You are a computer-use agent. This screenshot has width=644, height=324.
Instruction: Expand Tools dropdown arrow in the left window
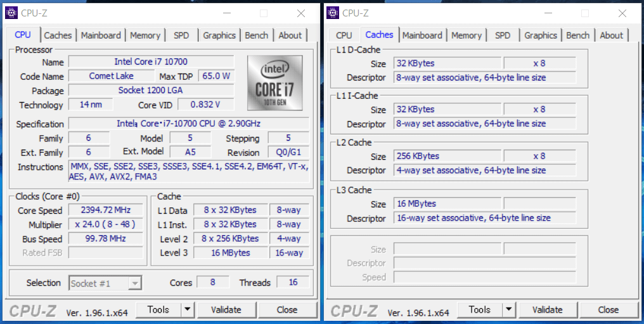click(187, 309)
